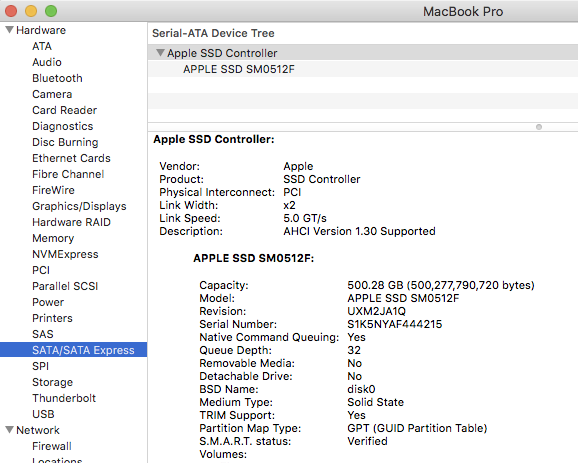Click the Queue Depth value 32
Image resolution: width=578 pixels, height=463 pixels.
coord(354,350)
